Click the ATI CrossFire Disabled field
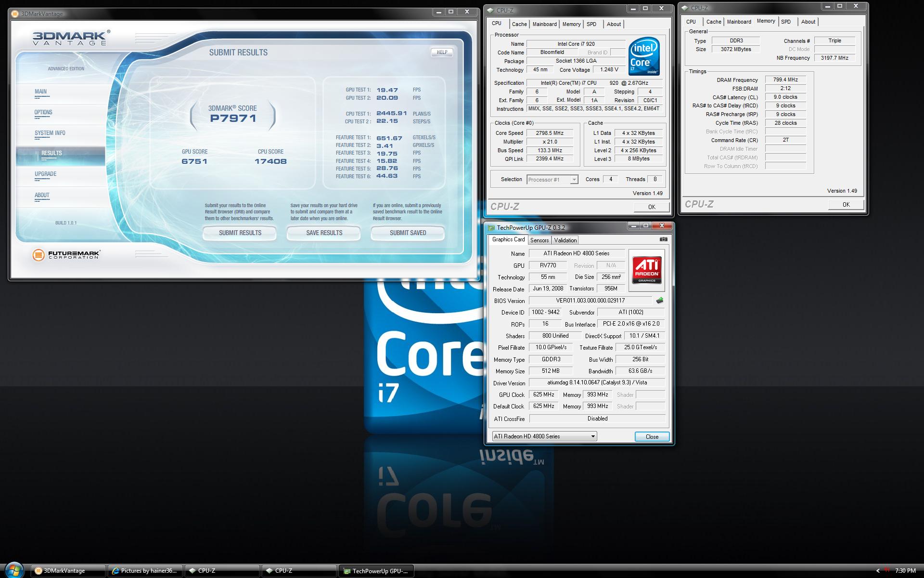The width and height of the screenshot is (924, 578). click(597, 419)
